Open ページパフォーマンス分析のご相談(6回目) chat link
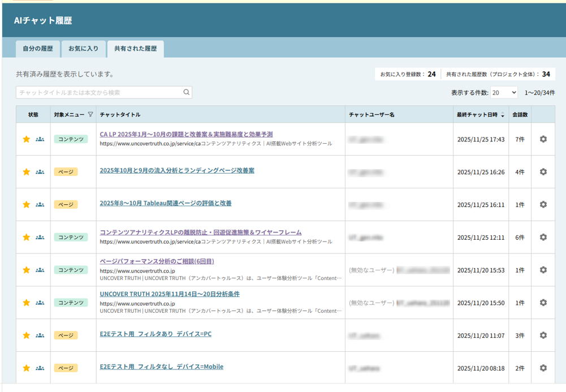This screenshot has width=566, height=392. click(x=157, y=261)
